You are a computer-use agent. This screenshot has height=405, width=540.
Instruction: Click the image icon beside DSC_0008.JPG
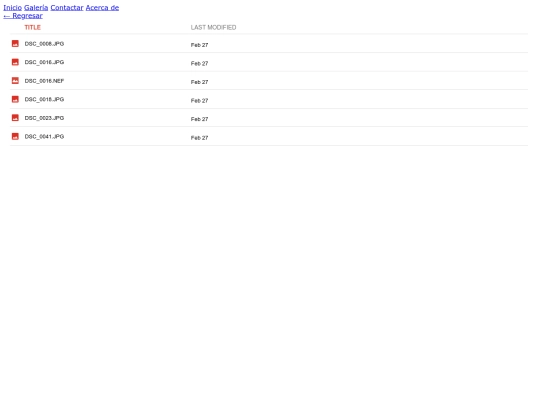[x=15, y=44]
